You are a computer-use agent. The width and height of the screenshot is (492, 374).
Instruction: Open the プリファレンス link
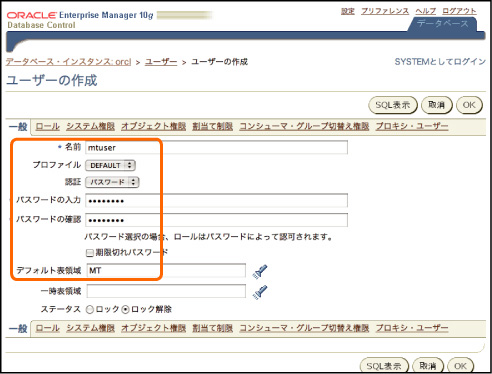385,11
